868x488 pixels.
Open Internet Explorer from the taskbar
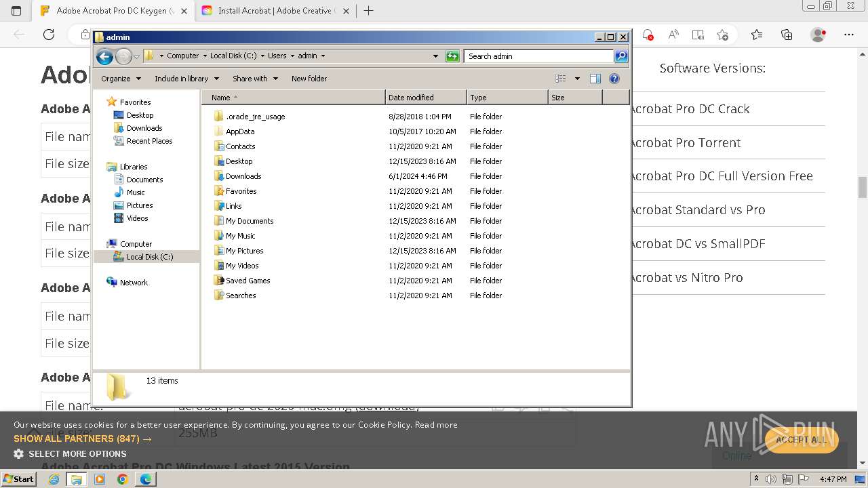pyautogui.click(x=54, y=479)
